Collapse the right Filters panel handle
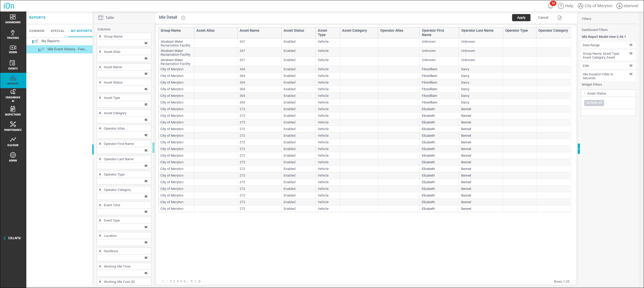 pyautogui.click(x=579, y=149)
